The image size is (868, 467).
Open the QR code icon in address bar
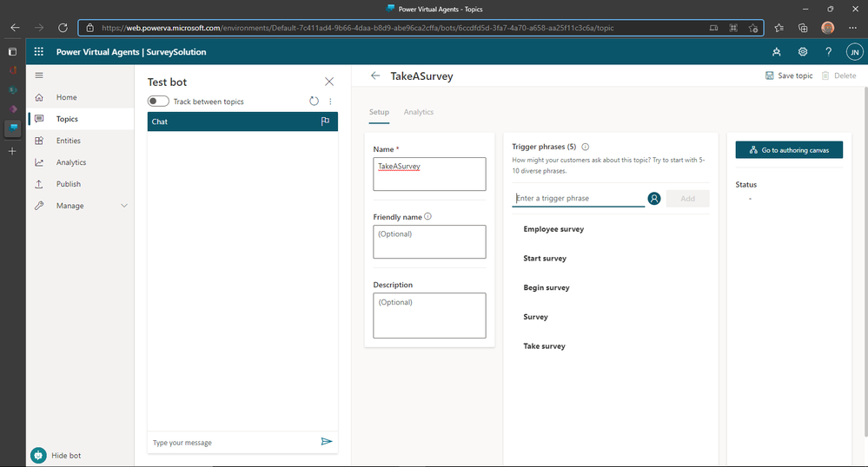733,28
